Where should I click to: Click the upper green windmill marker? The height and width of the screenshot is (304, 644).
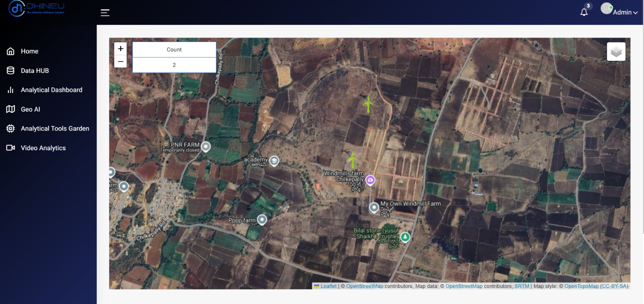tap(368, 104)
